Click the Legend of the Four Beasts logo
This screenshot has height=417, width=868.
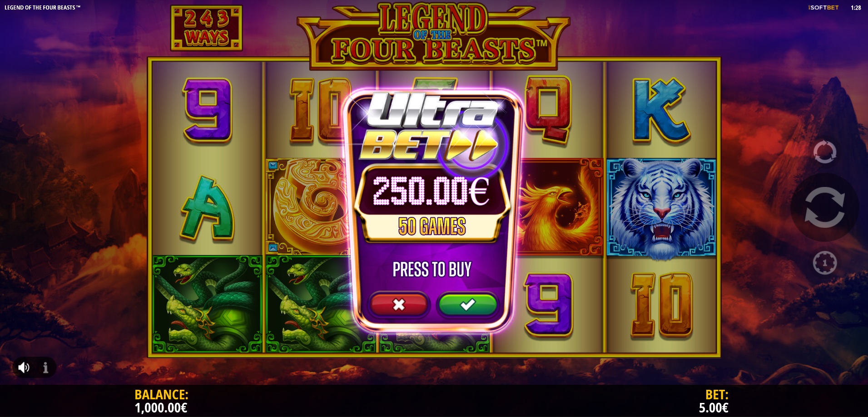[433, 35]
